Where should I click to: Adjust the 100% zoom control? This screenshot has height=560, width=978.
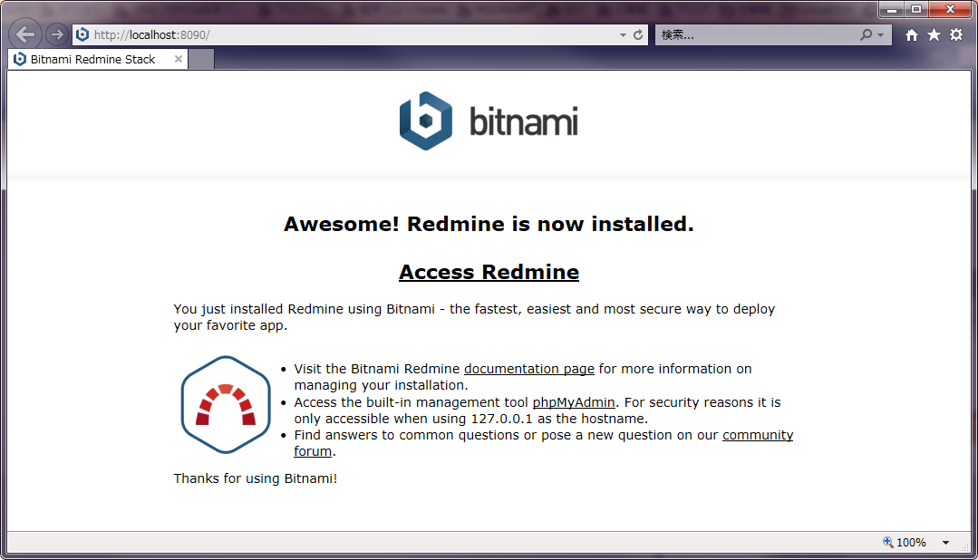(x=909, y=542)
